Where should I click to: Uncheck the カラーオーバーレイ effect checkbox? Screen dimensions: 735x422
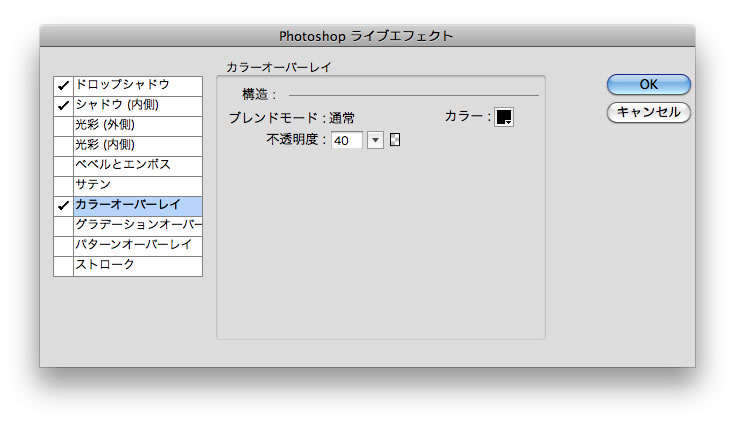(63, 206)
